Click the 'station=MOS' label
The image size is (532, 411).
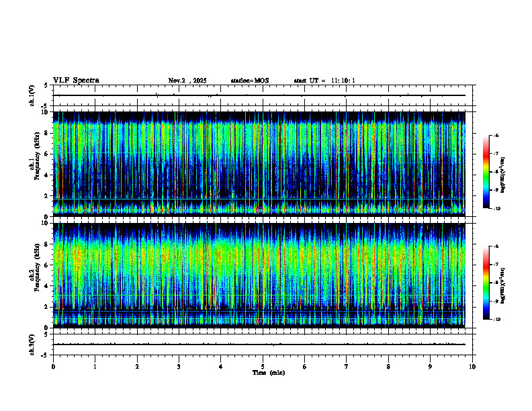250,81
